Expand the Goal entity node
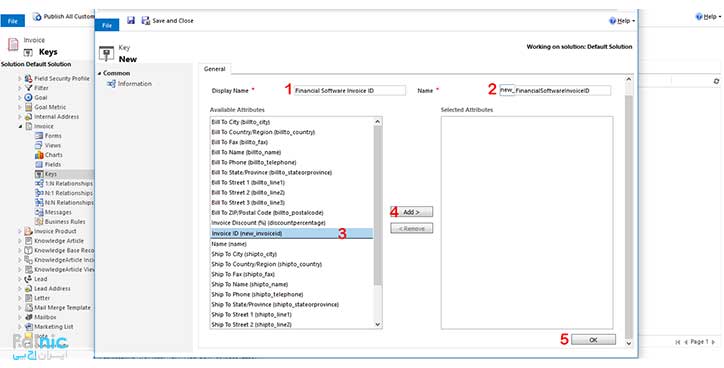The image size is (724, 368). (20, 97)
